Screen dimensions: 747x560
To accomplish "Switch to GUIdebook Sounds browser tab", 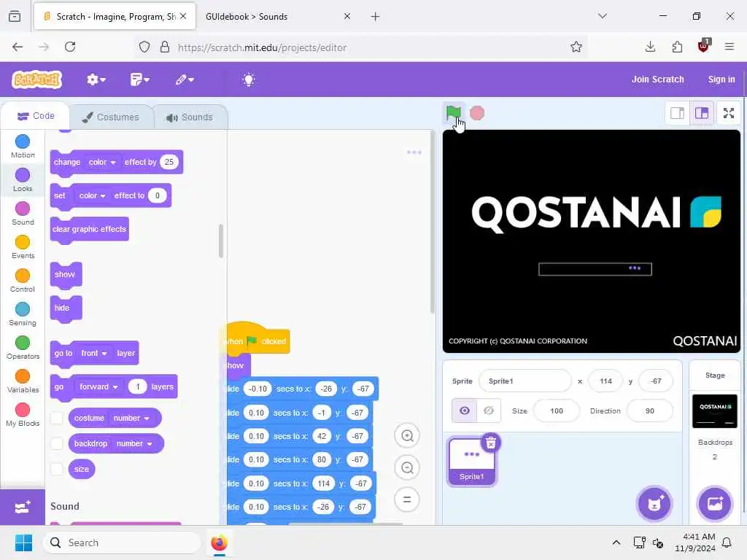I will tap(274, 17).
